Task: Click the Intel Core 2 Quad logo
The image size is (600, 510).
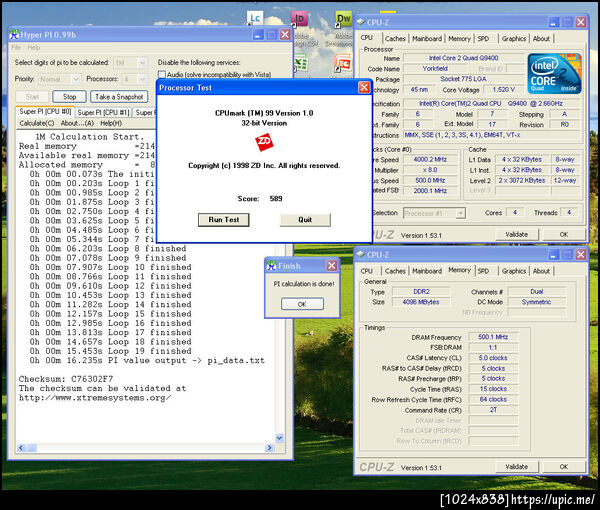Action: 554,74
